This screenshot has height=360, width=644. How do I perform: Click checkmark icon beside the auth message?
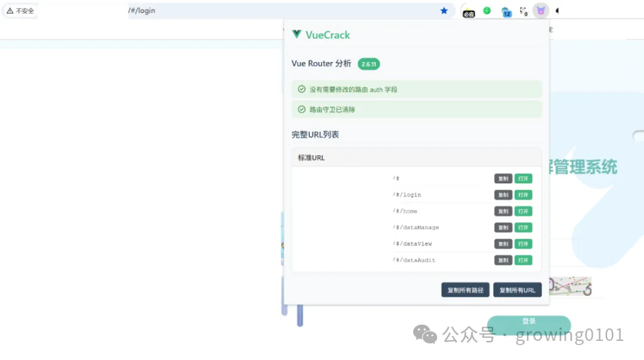tap(301, 88)
